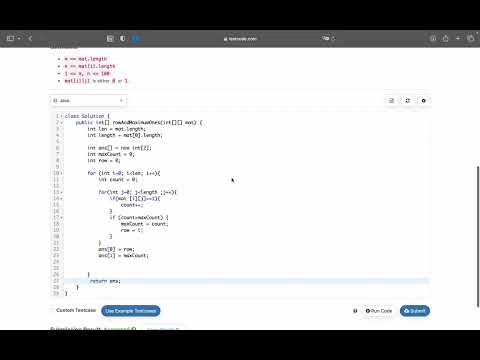This screenshot has width=480, height=360.
Task: Click the constraint 'm == mat.length'
Action: click(86, 59)
